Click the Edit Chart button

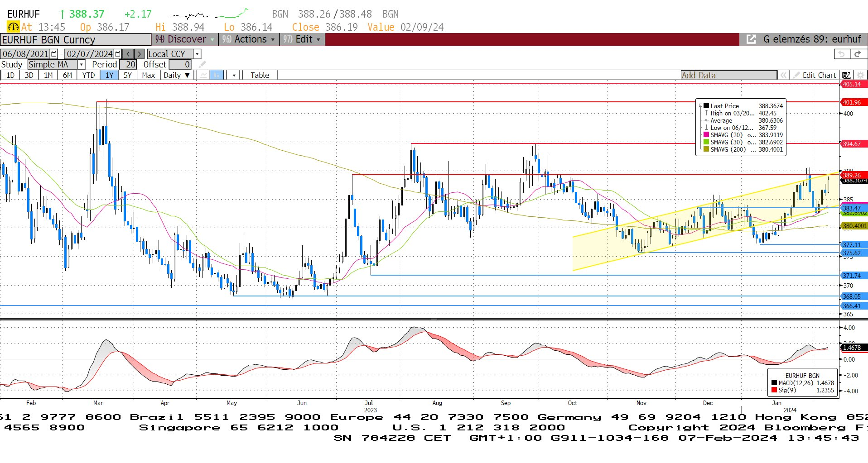coord(814,75)
